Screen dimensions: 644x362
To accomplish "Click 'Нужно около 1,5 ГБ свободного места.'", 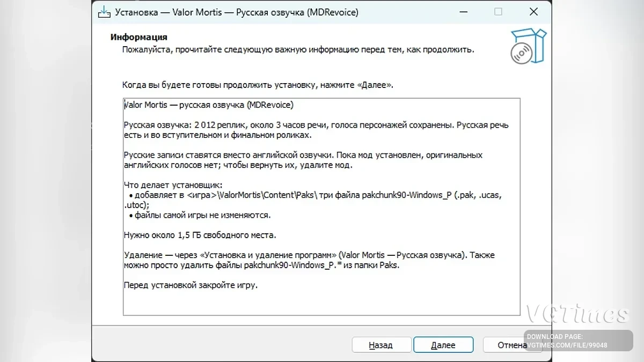I will coord(200,235).
